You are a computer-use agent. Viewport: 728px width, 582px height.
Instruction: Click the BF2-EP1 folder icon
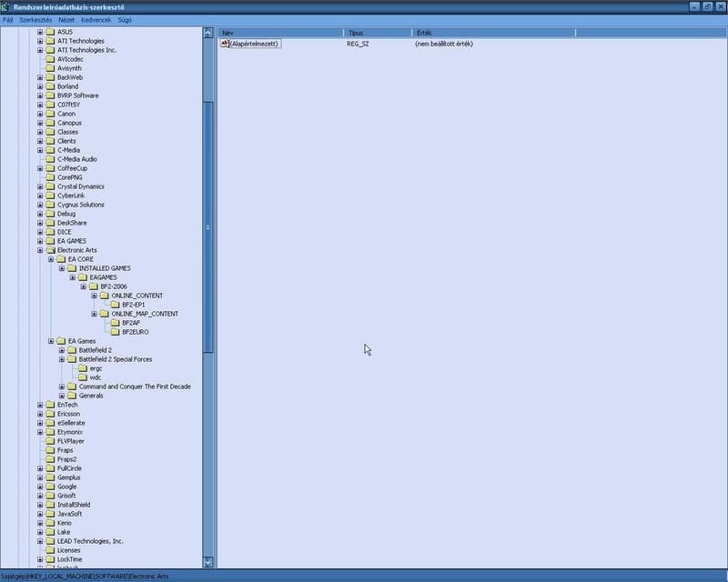pos(116,305)
